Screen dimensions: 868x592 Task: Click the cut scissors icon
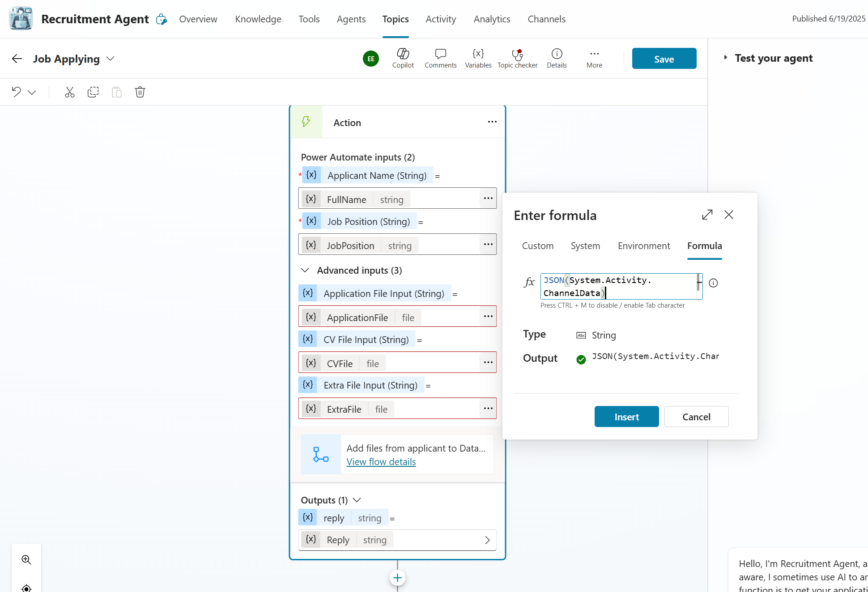click(70, 92)
